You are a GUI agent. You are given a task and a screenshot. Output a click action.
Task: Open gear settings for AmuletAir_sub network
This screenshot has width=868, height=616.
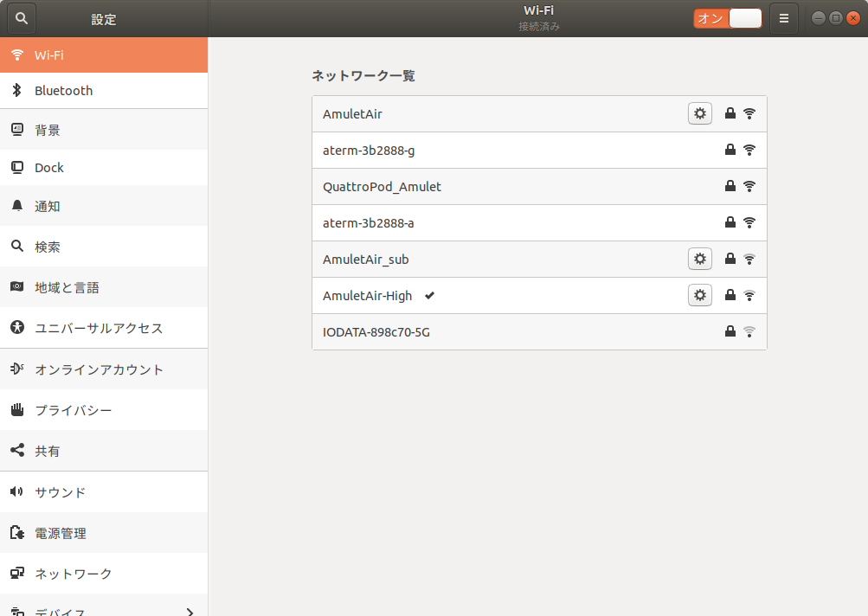(x=700, y=259)
